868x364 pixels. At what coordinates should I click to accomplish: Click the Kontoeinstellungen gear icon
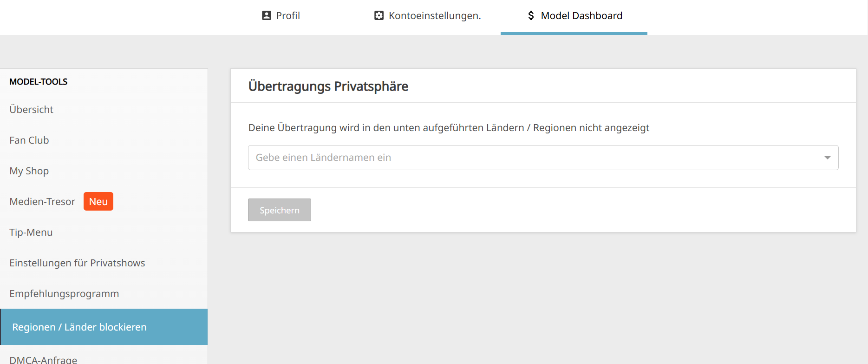[379, 15]
